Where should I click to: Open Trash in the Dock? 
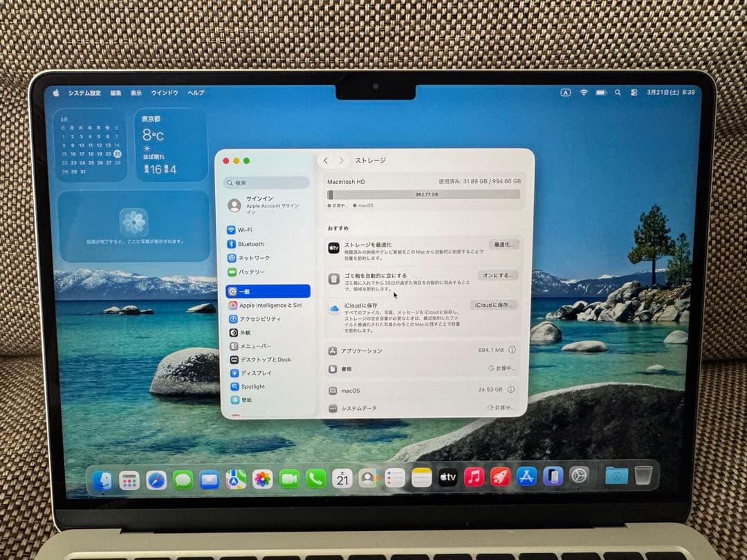(643, 475)
